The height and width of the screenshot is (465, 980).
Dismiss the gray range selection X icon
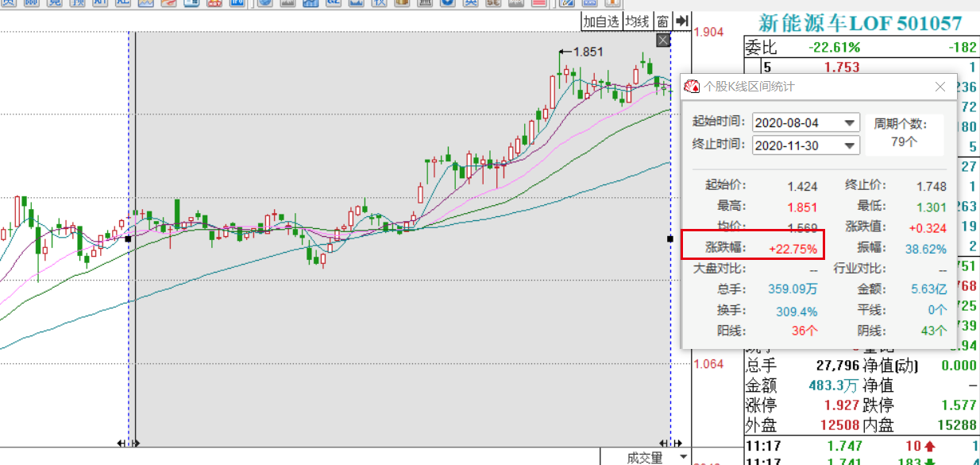click(664, 41)
